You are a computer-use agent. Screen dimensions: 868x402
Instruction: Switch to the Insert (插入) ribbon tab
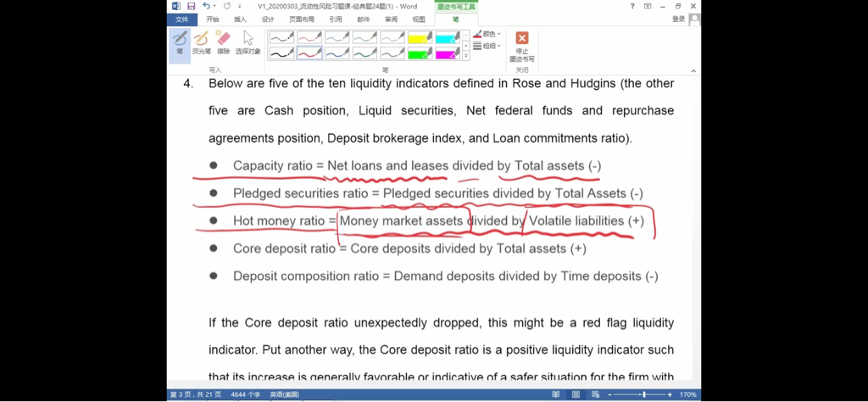click(241, 20)
